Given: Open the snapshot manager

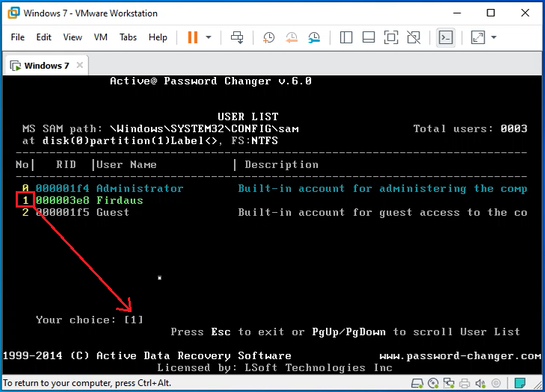Looking at the screenshot, I should click(314, 37).
